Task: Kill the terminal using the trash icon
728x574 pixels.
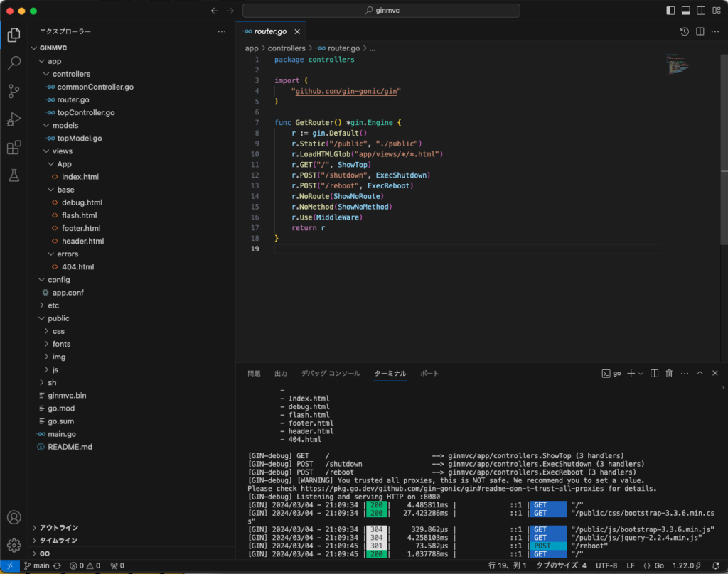Action: click(669, 373)
